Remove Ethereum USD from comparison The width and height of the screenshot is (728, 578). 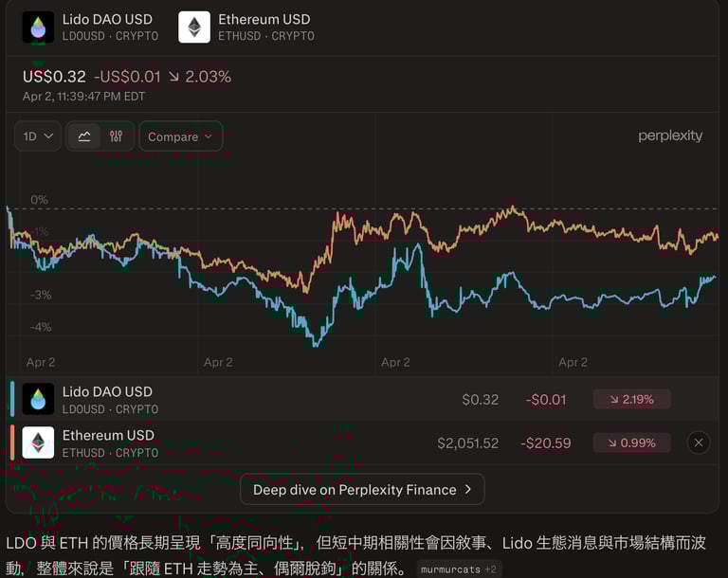click(699, 443)
